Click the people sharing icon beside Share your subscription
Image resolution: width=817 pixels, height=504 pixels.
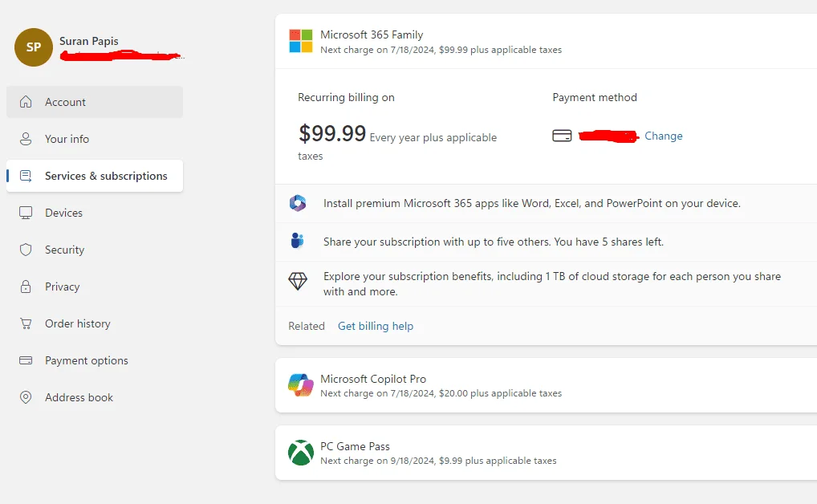297,241
